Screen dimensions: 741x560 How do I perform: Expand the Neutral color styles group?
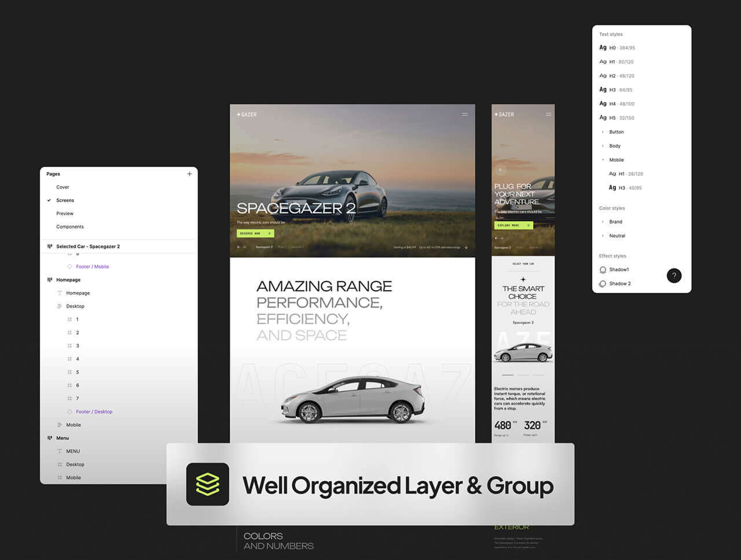pos(603,236)
